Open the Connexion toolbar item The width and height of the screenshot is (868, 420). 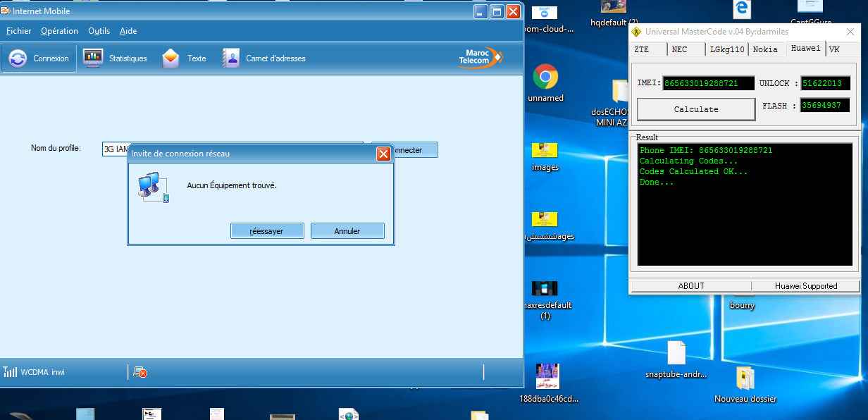(x=39, y=58)
